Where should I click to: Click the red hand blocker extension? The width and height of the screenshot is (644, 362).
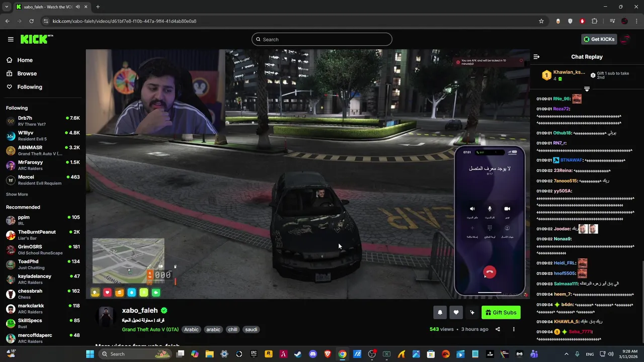[582, 21]
